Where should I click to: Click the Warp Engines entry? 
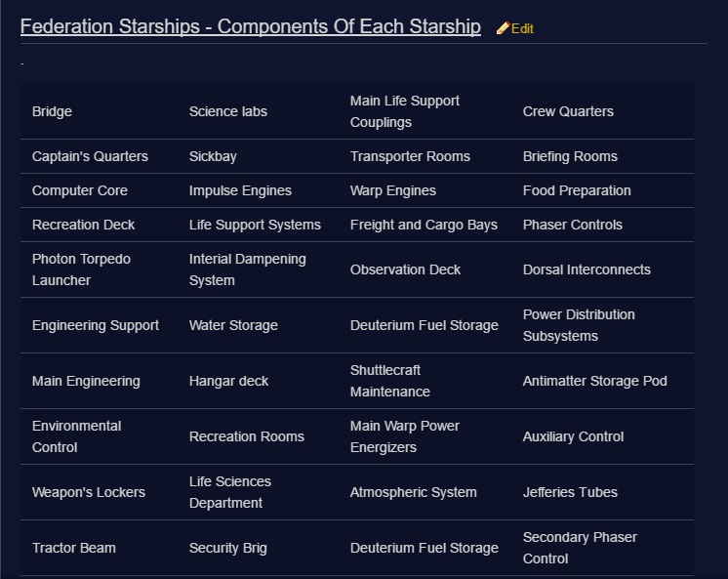[x=393, y=190]
